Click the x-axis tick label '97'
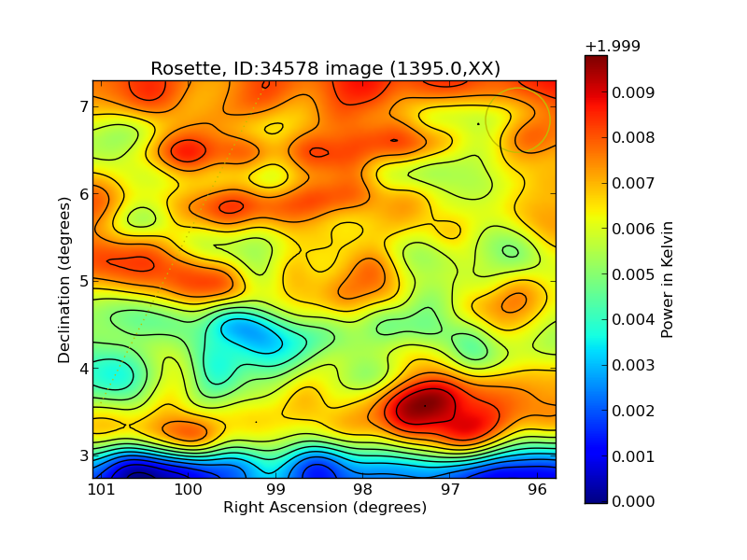The width and height of the screenshot is (747, 560). click(450, 489)
